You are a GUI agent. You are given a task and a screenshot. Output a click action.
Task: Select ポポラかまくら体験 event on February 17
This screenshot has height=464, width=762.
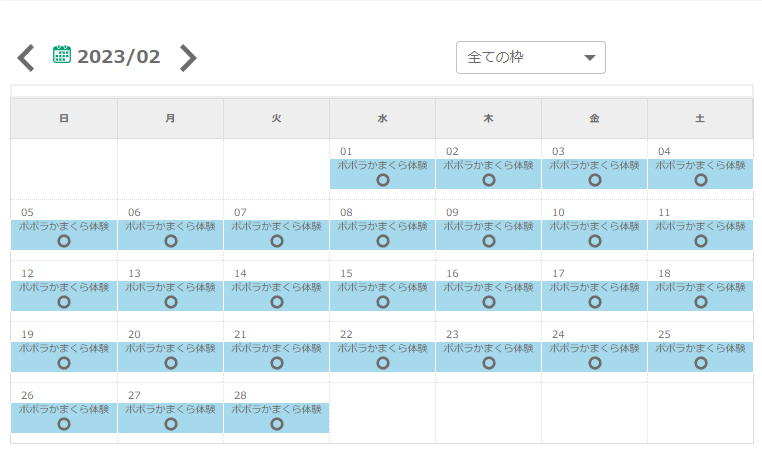pyautogui.click(x=594, y=288)
